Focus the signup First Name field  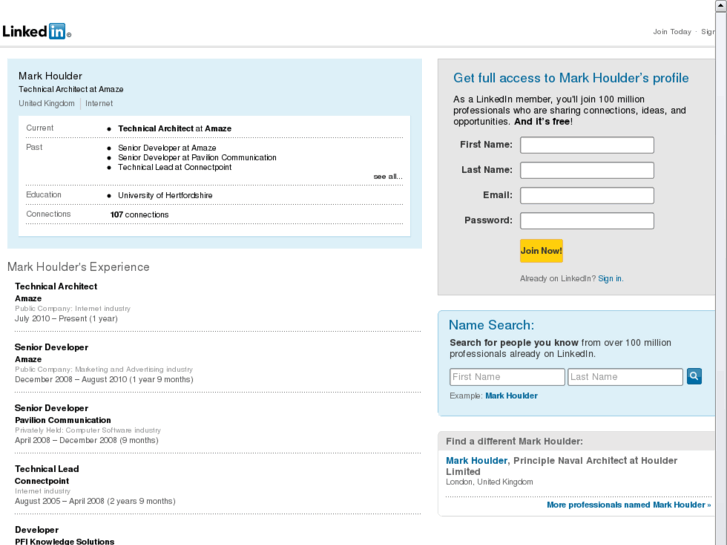(587, 145)
